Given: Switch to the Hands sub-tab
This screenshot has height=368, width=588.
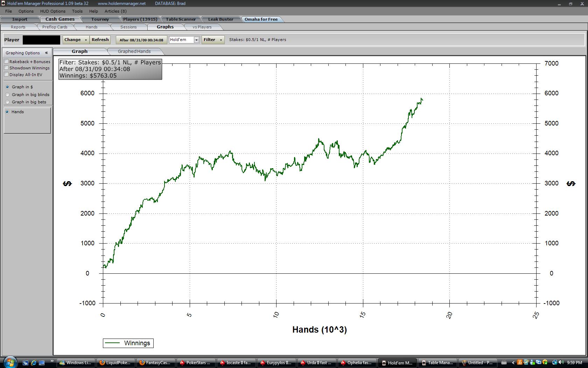Looking at the screenshot, I should (92, 27).
